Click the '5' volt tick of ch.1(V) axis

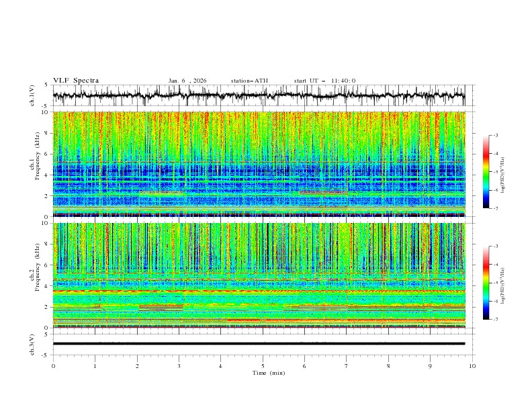47,85
